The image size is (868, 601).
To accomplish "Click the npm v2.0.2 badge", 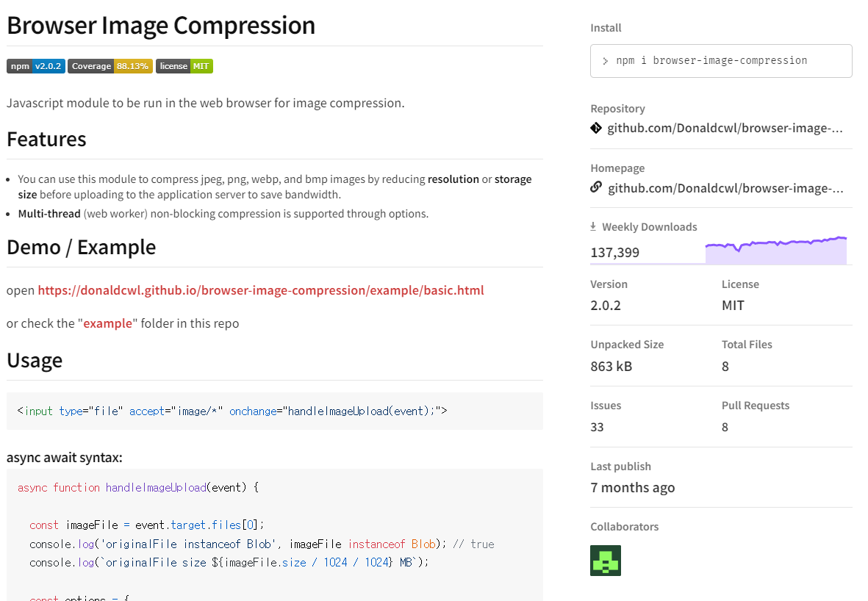I will (36, 66).
